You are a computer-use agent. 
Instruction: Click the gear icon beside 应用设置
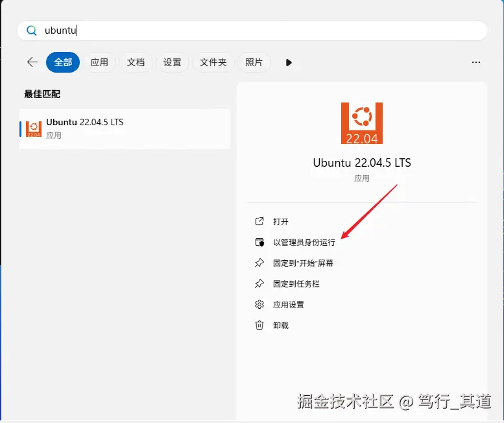click(259, 304)
